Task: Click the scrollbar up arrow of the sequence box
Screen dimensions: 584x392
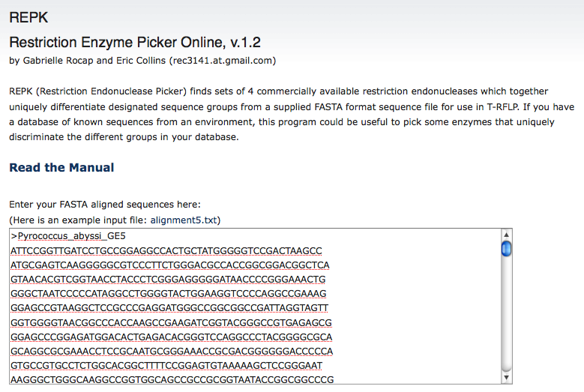Action: click(506, 235)
